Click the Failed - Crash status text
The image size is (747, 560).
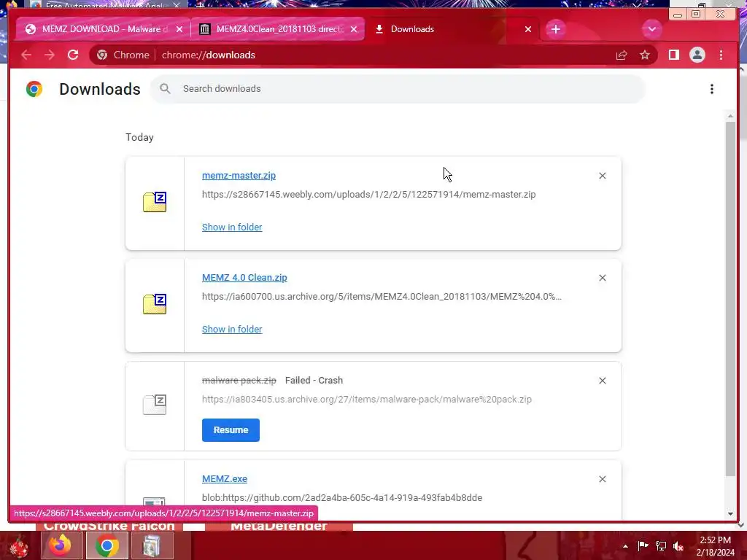click(314, 380)
